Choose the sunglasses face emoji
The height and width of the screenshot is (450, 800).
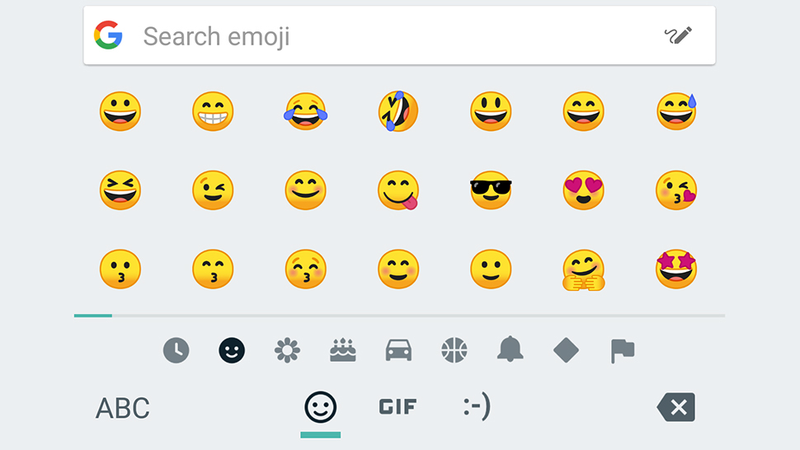(491, 190)
